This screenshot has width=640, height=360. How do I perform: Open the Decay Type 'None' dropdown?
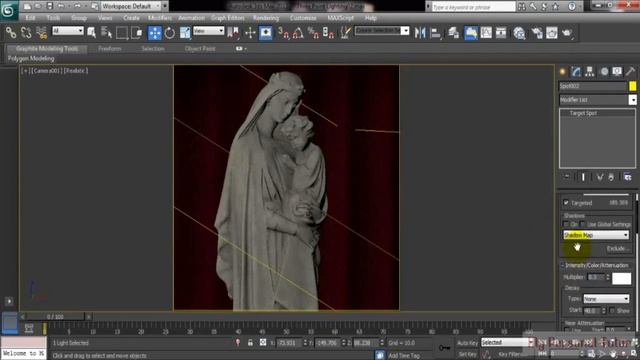pyautogui.click(x=606, y=299)
